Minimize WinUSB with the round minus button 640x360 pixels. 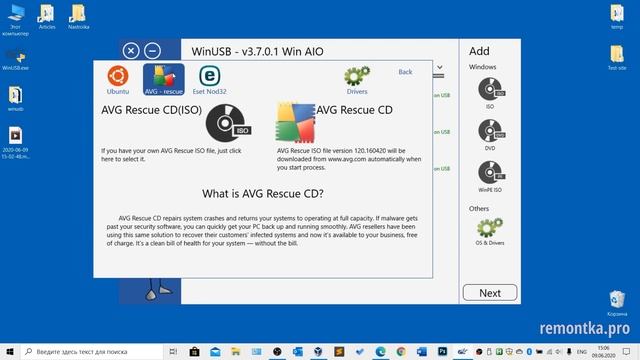pos(152,51)
